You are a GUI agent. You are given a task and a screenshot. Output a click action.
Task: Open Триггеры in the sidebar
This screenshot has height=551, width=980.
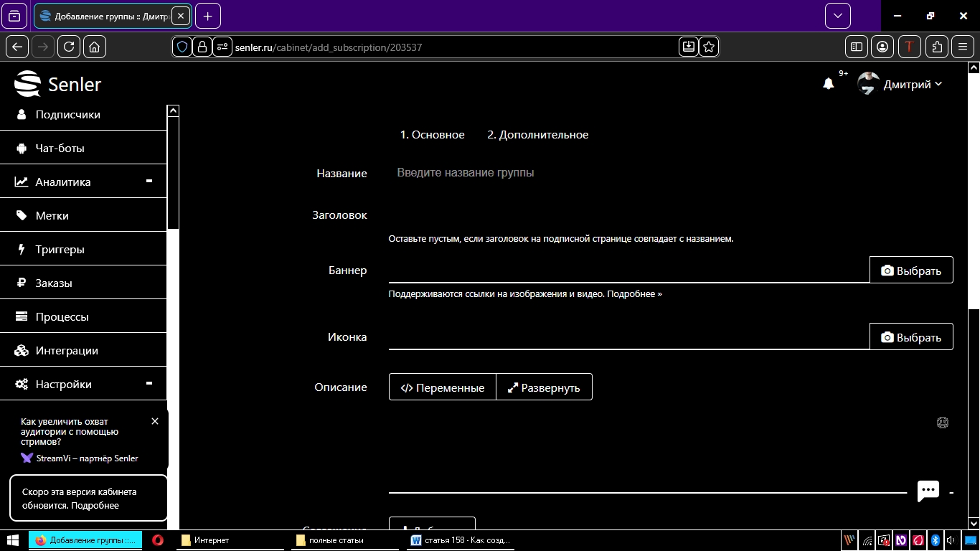[x=60, y=250]
